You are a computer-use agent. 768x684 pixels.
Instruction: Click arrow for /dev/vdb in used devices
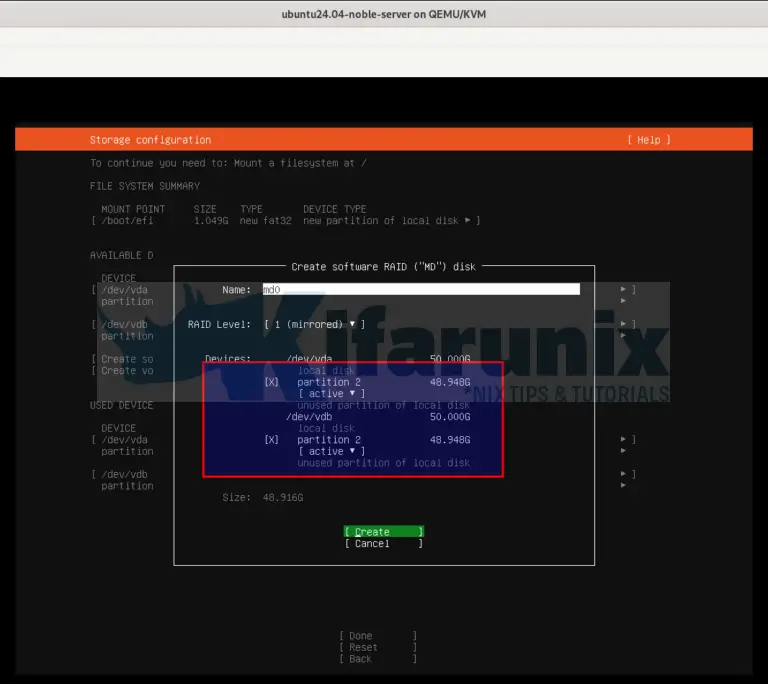pos(625,474)
